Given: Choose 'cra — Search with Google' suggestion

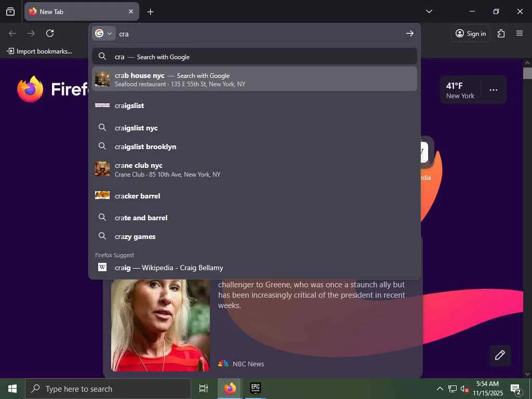Looking at the screenshot, I should (x=255, y=57).
